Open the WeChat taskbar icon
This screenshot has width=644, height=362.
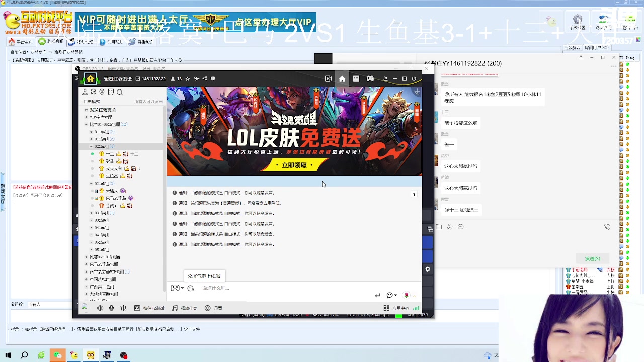pyautogui.click(x=57, y=355)
